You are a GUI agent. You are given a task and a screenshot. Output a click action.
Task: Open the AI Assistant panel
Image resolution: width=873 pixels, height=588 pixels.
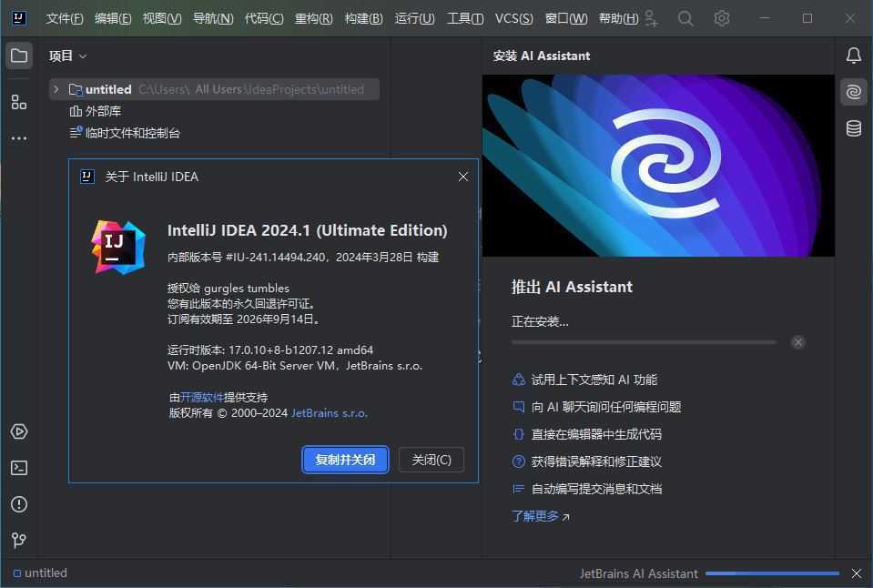tap(852, 91)
